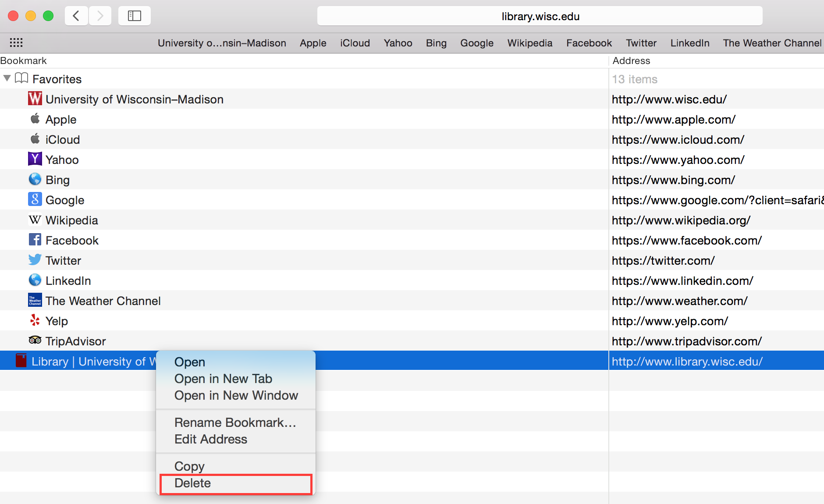
Task: Open Yahoo in the favorites bar
Action: (x=398, y=43)
